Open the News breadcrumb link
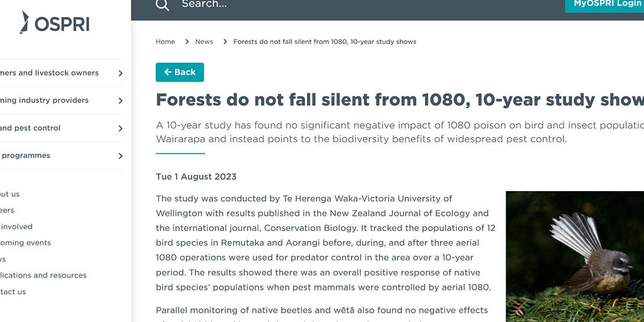Viewport: 644px width, 322px height. click(204, 42)
